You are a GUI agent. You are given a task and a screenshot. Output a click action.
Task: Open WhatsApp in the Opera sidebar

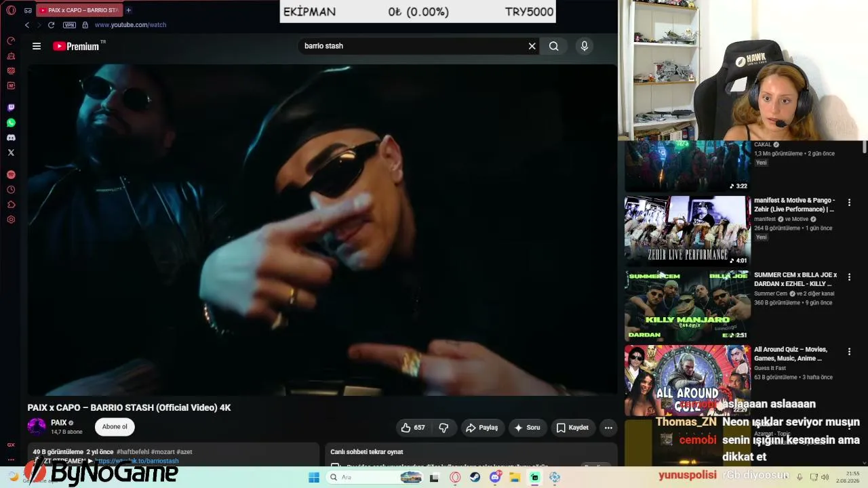tap(11, 123)
